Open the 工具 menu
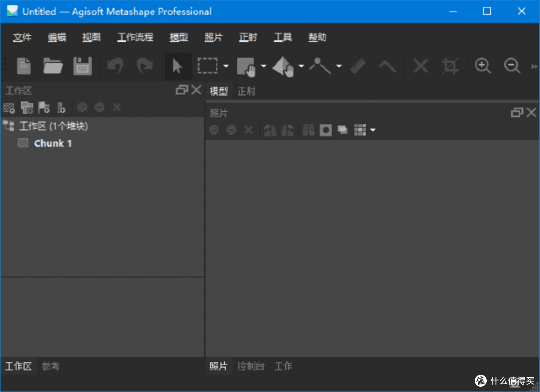This screenshot has width=540, height=392. pyautogui.click(x=282, y=37)
